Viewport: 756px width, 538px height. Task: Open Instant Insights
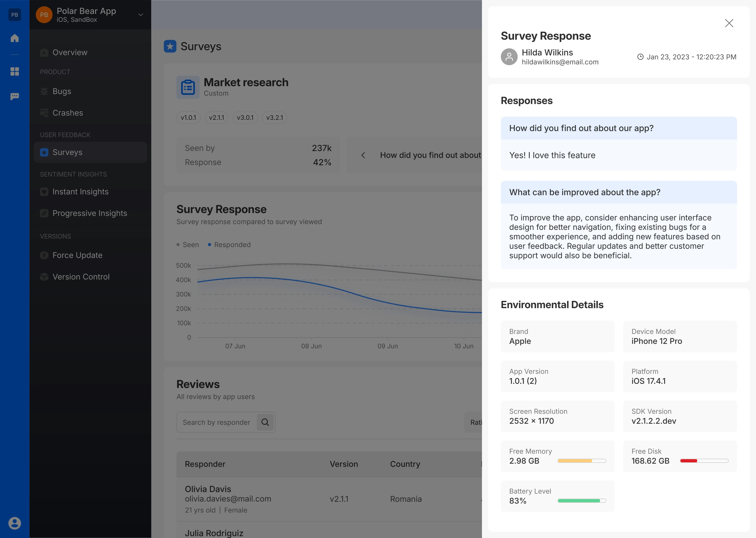tap(90, 192)
